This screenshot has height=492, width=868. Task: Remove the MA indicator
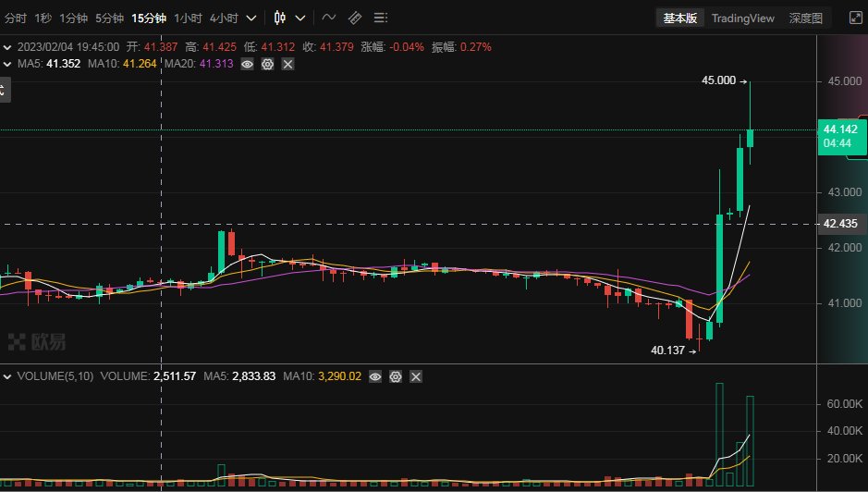coord(287,64)
